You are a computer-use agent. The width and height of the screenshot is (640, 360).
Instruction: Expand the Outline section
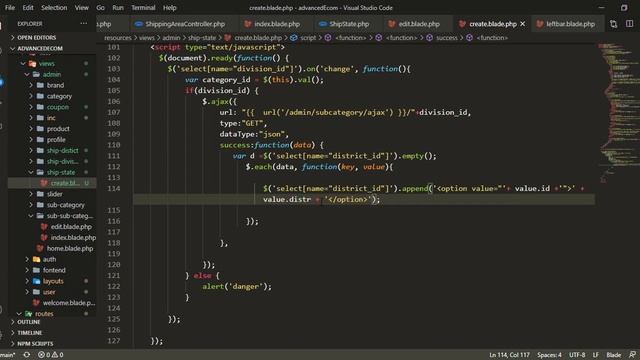tap(52, 322)
